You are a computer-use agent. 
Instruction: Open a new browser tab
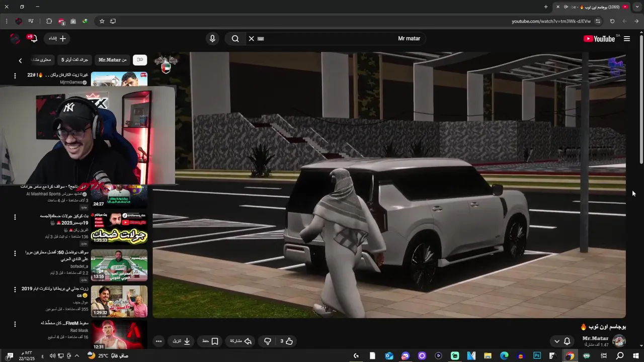pyautogui.click(x=546, y=7)
